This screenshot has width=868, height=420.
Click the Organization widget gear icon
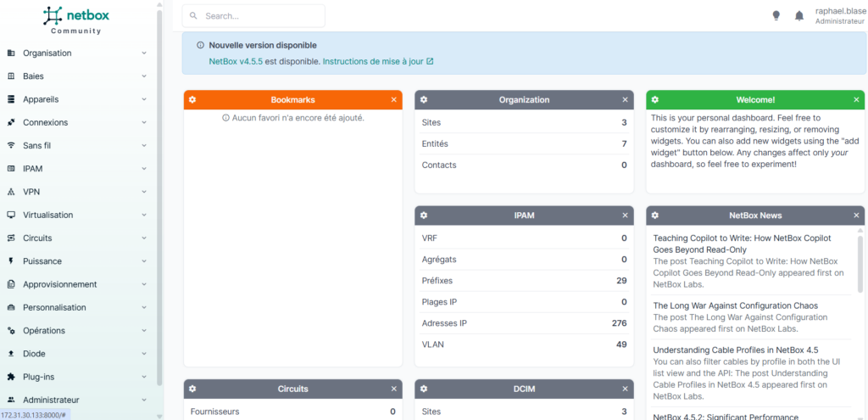424,100
